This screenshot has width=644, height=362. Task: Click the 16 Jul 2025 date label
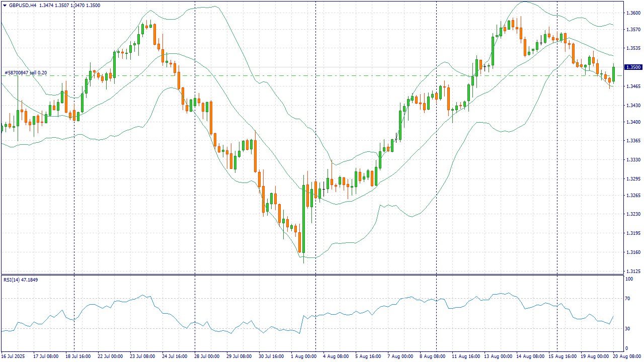13,356
